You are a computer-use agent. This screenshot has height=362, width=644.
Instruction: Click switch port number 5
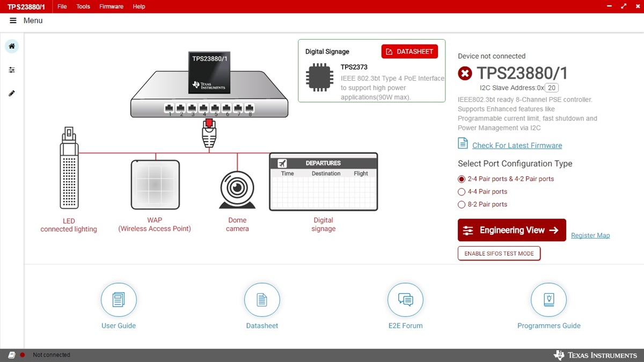[x=215, y=108]
